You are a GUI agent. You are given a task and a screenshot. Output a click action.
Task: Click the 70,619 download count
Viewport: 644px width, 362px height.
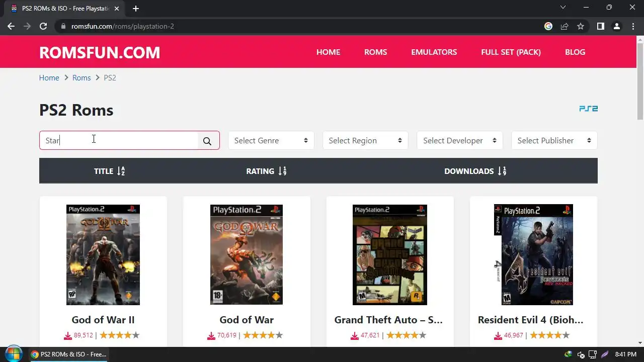(x=227, y=335)
